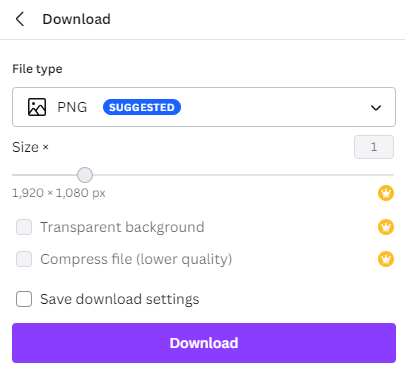Click the File type label

[x=37, y=69]
